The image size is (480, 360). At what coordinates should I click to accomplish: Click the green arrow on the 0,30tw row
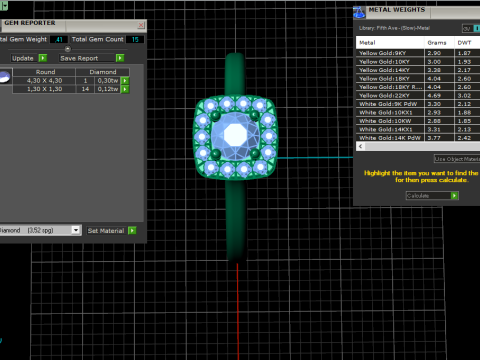coord(125,81)
